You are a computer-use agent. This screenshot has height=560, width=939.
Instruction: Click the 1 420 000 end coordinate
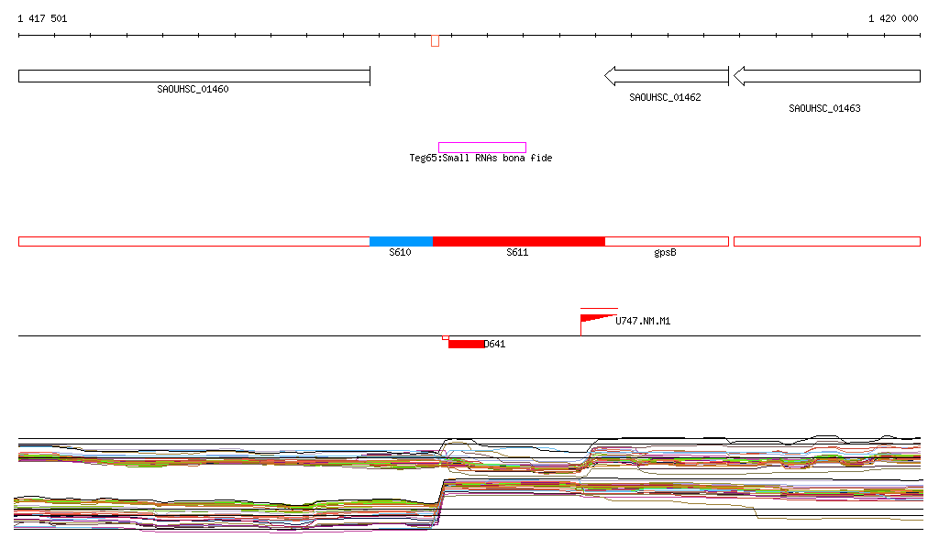(x=892, y=18)
